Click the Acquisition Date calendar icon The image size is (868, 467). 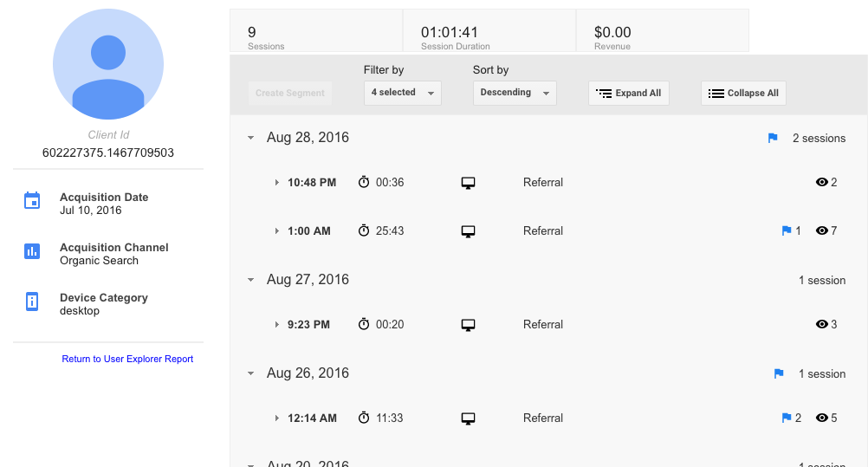click(32, 201)
